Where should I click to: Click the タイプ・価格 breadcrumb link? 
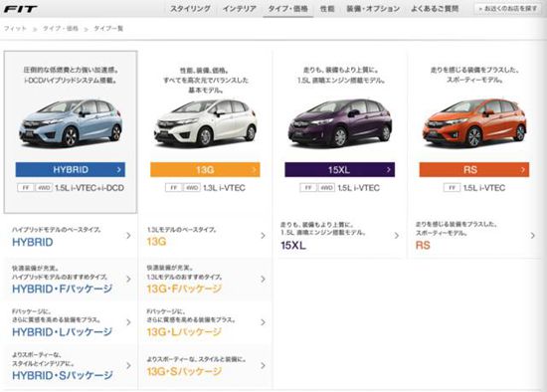61,29
